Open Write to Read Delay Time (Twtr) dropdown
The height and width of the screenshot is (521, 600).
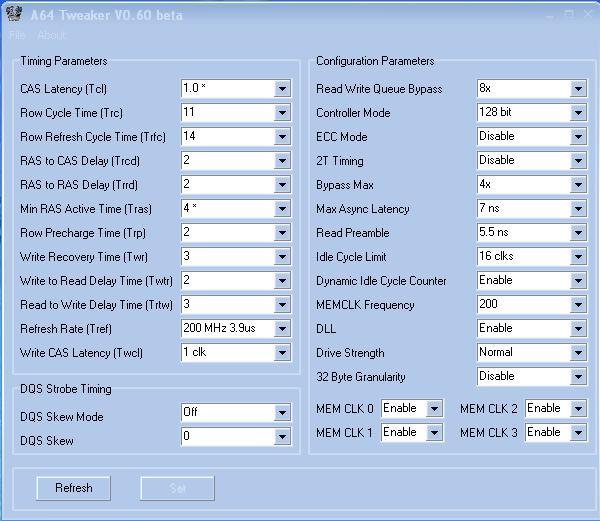(x=282, y=281)
